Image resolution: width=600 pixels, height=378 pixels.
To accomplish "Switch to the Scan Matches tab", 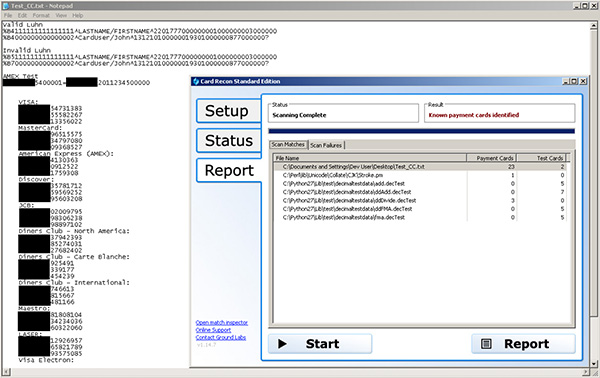I will click(x=288, y=145).
